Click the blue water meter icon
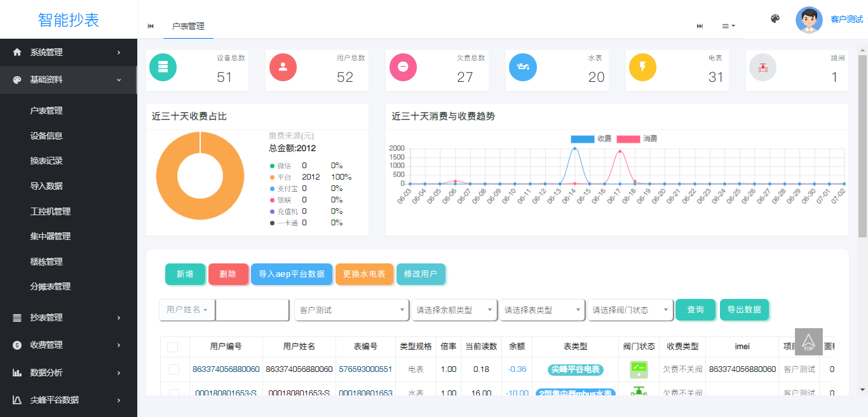 (522, 67)
